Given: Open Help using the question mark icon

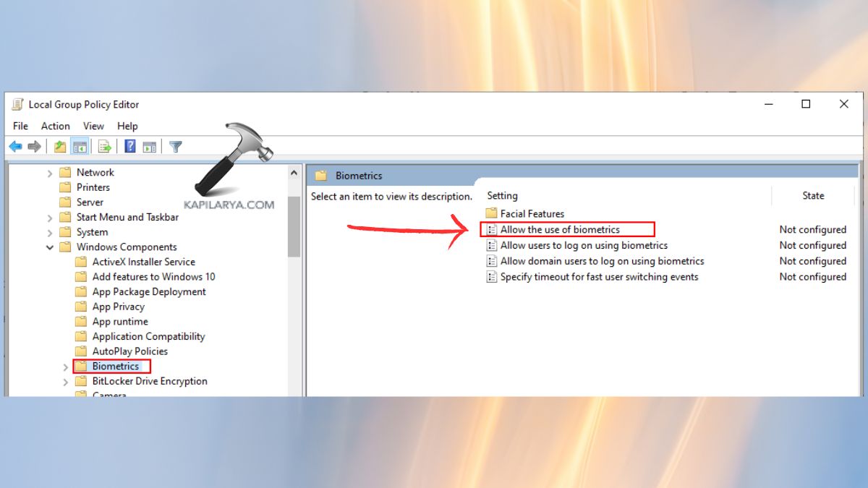Looking at the screenshot, I should [129, 146].
